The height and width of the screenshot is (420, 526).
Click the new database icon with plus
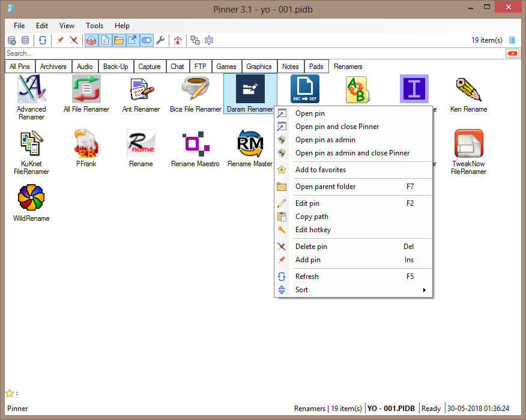[12, 40]
